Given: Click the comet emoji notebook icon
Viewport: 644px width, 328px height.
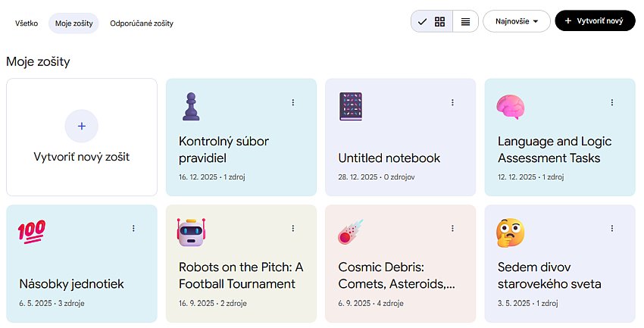Looking at the screenshot, I should click(350, 233).
